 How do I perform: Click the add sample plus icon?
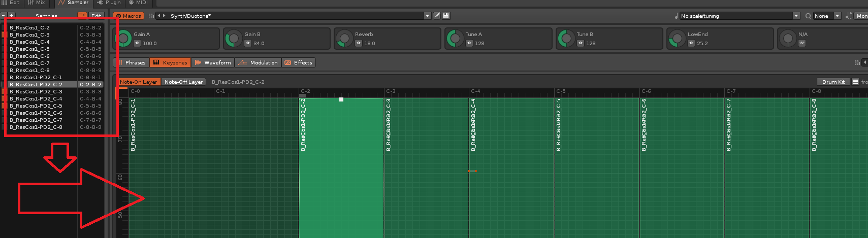pyautogui.click(x=12, y=16)
